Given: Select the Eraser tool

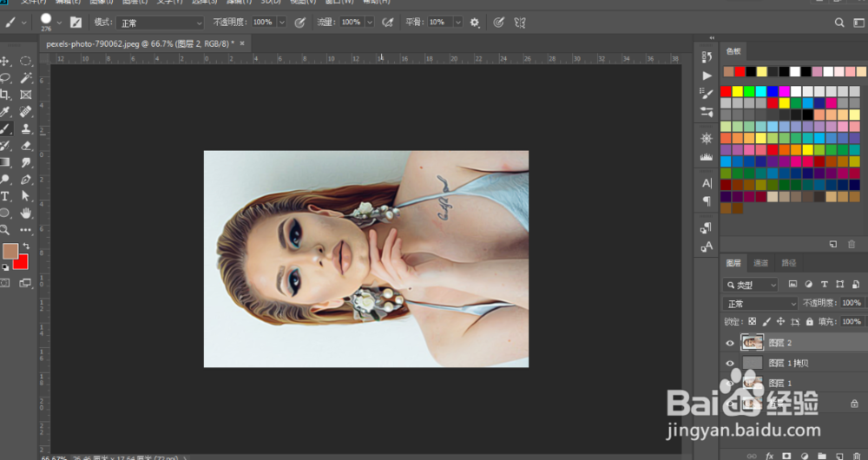Looking at the screenshot, I should coord(25,146).
